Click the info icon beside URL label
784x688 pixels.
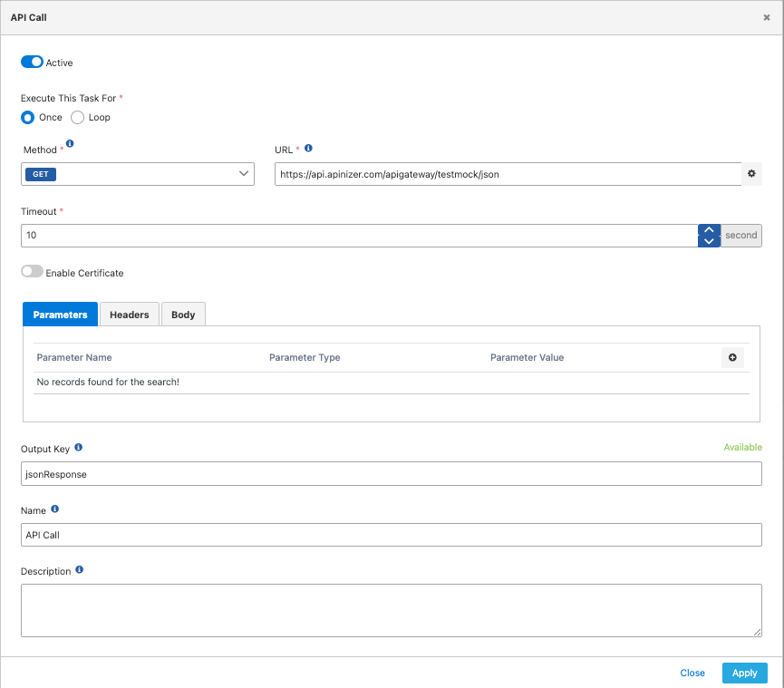[x=309, y=149]
